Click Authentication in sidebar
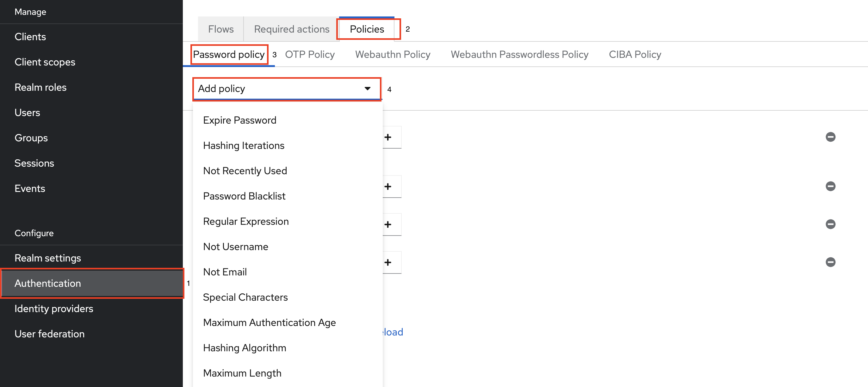The image size is (868, 387). 47,284
